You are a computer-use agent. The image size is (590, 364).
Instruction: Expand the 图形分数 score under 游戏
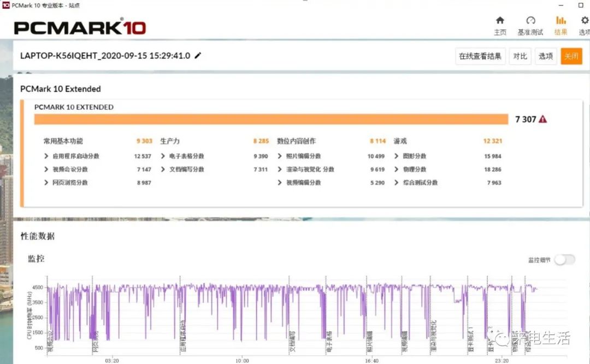coord(397,156)
